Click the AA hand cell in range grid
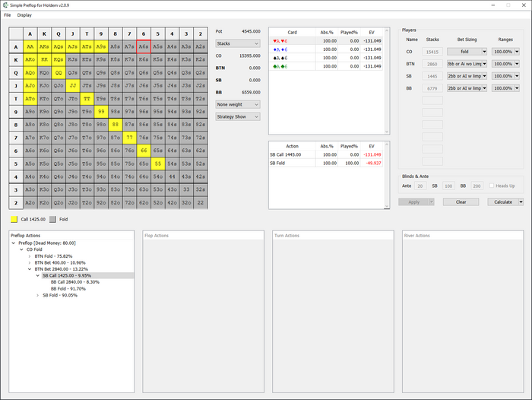Viewport: 532px width, 400px height. (x=30, y=46)
